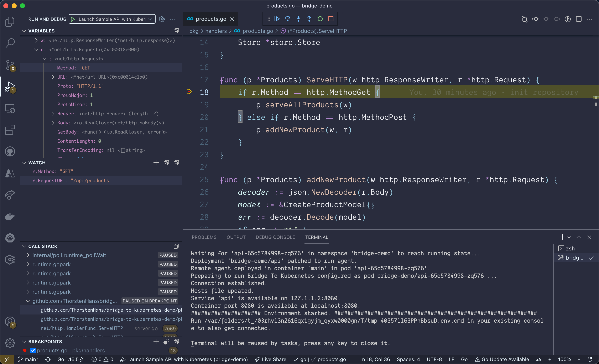Open launch.json with the gear icon

click(x=162, y=19)
